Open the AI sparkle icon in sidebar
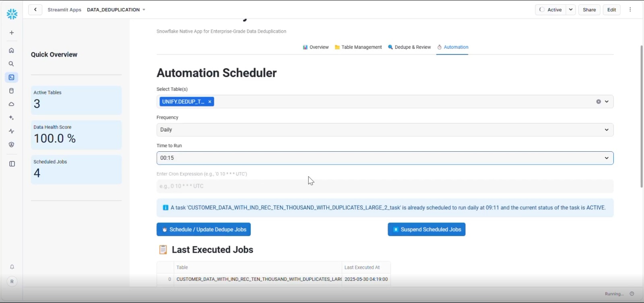Screen dimensions: 644x303 (12, 118)
